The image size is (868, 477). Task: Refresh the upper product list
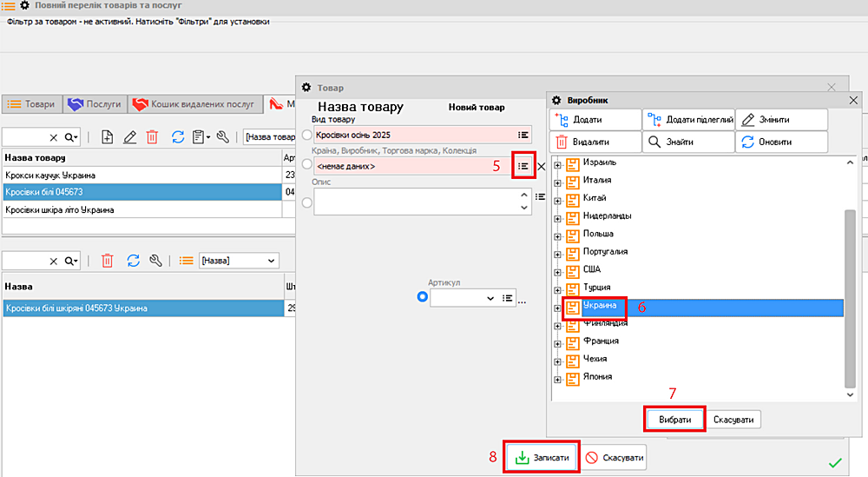[178, 136]
